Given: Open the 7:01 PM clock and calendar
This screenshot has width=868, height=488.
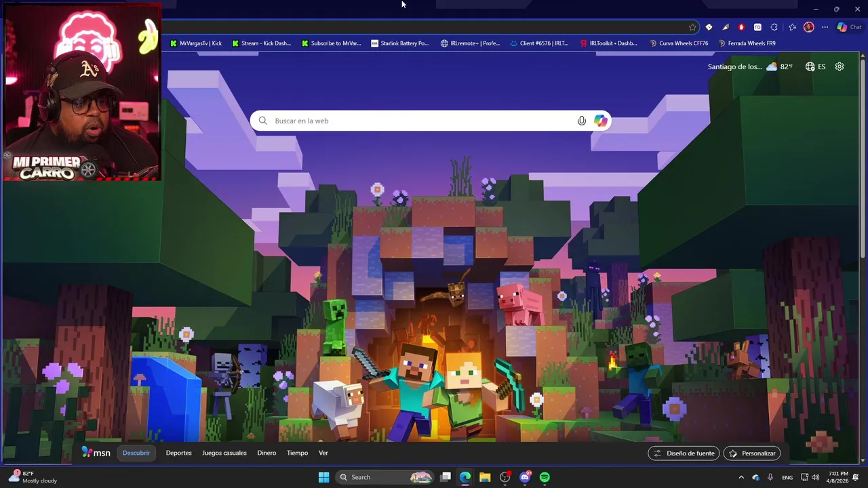Looking at the screenshot, I should click(838, 477).
